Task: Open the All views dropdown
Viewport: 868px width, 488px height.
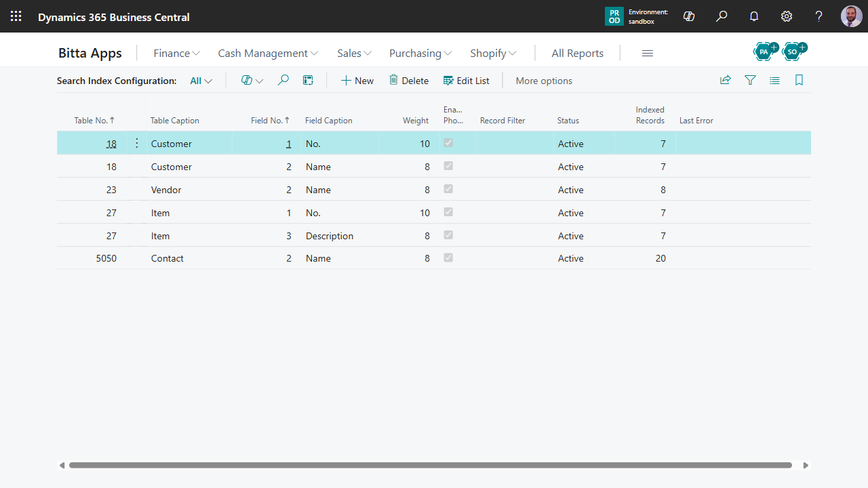Action: (x=201, y=81)
